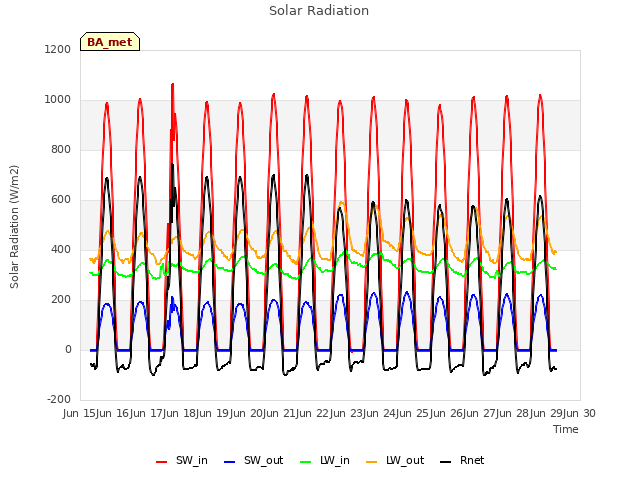Image resolution: width=640 pixels, height=480 pixels.
Task: Click the orange LW_out legend swatch
Action: point(372,462)
